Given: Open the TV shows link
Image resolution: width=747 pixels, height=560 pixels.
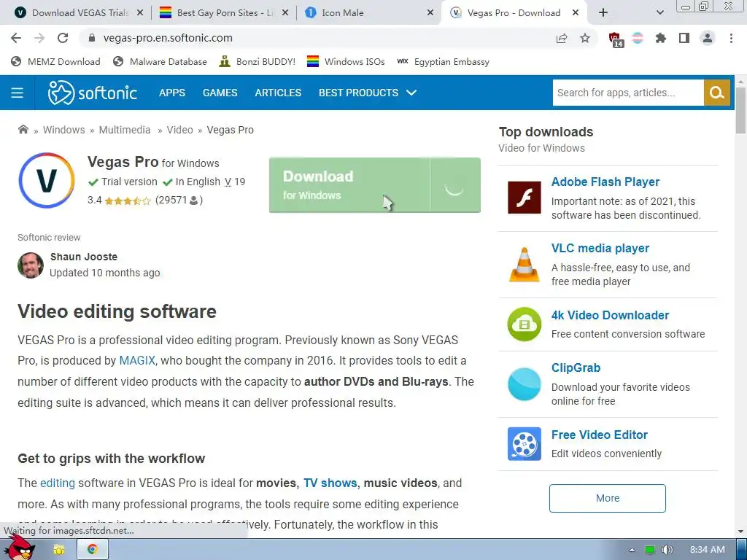Looking at the screenshot, I should pos(330,483).
